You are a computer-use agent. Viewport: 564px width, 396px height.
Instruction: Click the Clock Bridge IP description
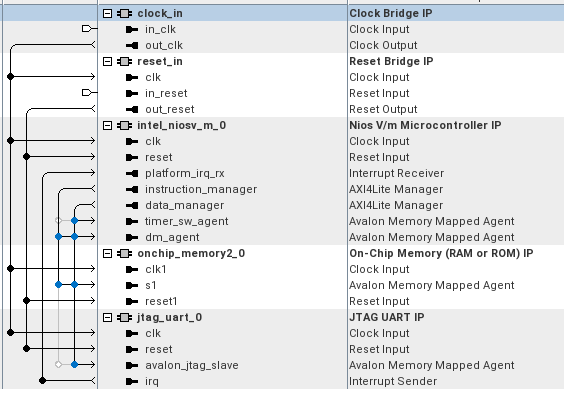[391, 14]
